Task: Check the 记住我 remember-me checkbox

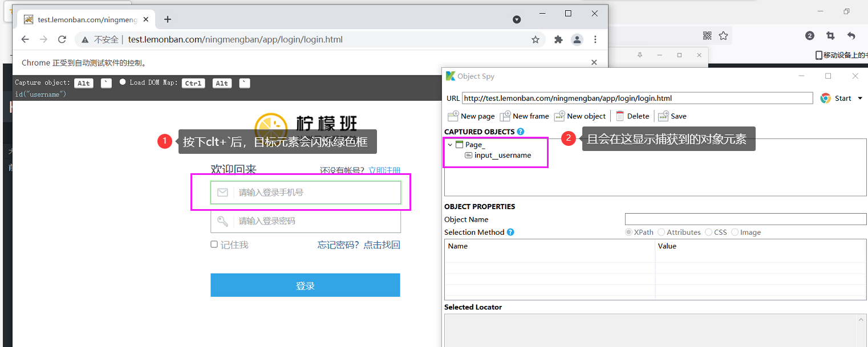Action: pos(214,244)
